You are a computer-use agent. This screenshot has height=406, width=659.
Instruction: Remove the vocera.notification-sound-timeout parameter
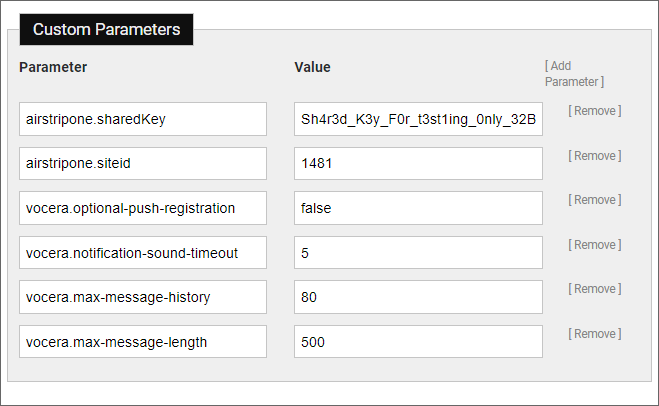pos(595,245)
